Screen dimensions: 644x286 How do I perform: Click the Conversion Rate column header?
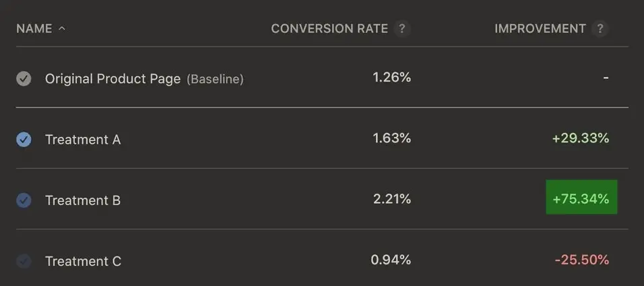click(x=329, y=29)
